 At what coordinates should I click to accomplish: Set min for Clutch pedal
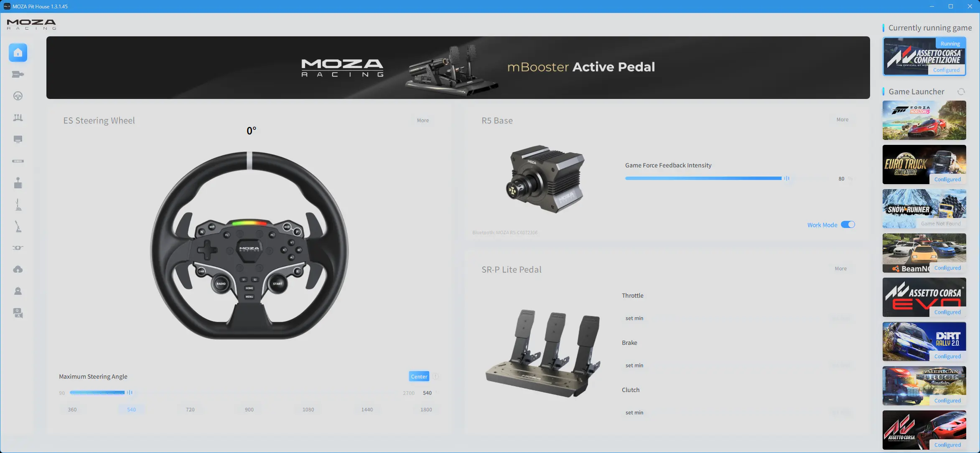pyautogui.click(x=634, y=413)
